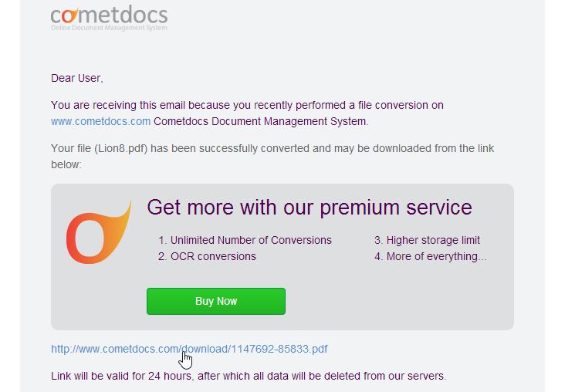Click the 'You are receiving this email' sentence
This screenshot has height=392, width=575.
pyautogui.click(x=247, y=105)
